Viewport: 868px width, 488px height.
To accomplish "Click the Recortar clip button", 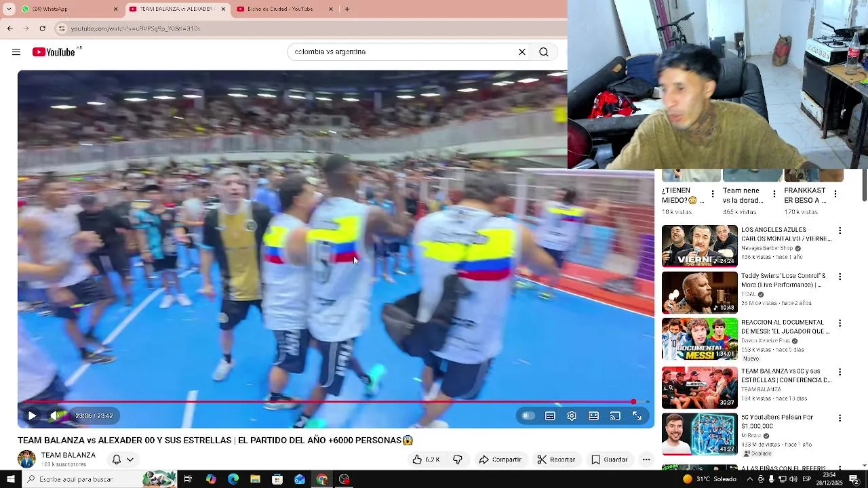I will (x=556, y=460).
